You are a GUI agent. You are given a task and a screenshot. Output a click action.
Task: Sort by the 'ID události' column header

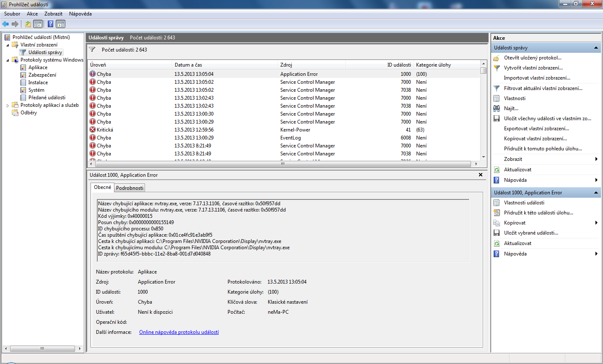pyautogui.click(x=379, y=65)
